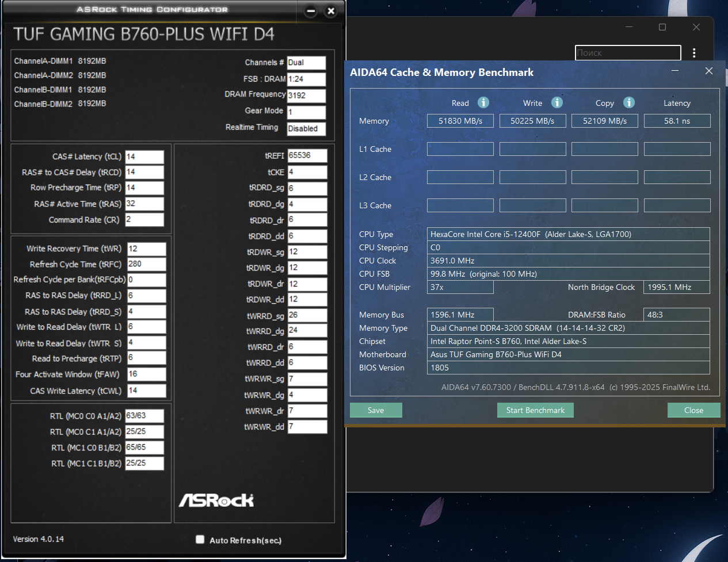Click the RTL (MC1 C1 B1/B2) field
Viewport: 728px width, 562px height.
pos(144,463)
